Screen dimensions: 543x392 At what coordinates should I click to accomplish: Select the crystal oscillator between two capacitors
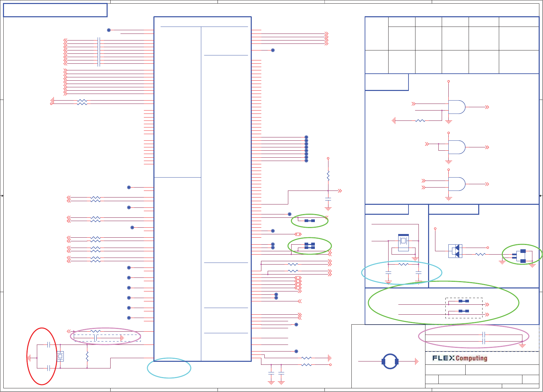[x=60, y=356]
